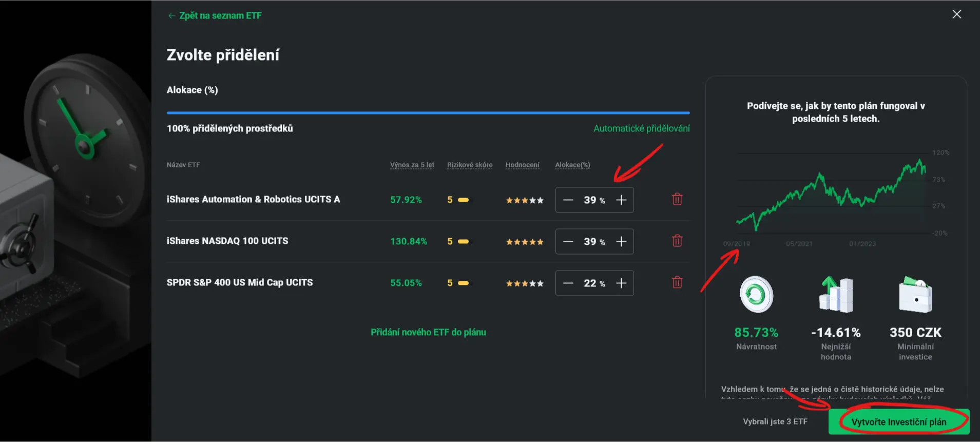Viewport: 980px width, 445px height.
Task: Click the star rating of iShares Automation & Robotics
Action: pos(525,200)
